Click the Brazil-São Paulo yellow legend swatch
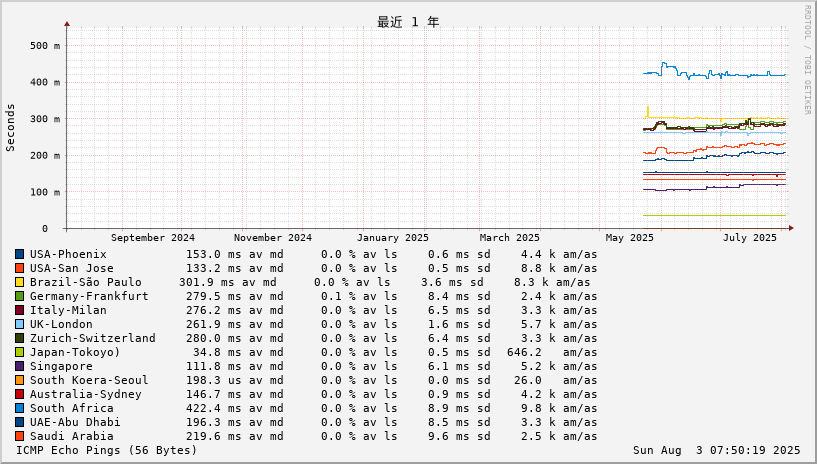 [19, 282]
